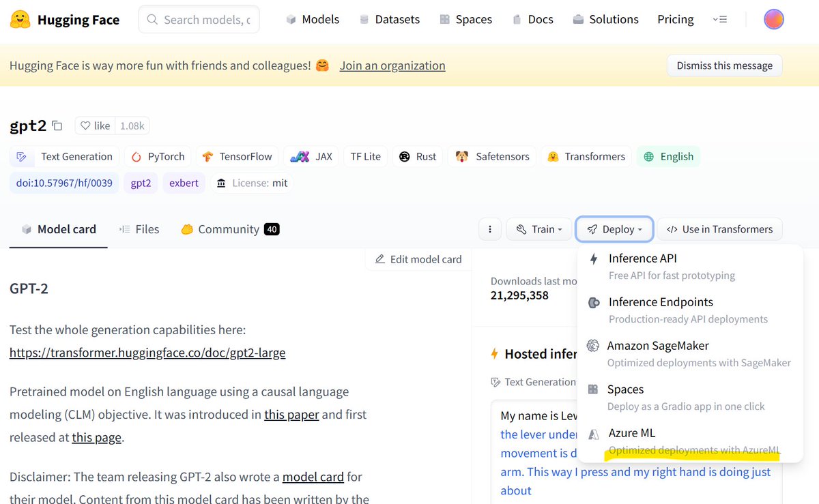
Task: Choose Amazon SageMaker from Deploy menu
Action: pyautogui.click(x=690, y=353)
